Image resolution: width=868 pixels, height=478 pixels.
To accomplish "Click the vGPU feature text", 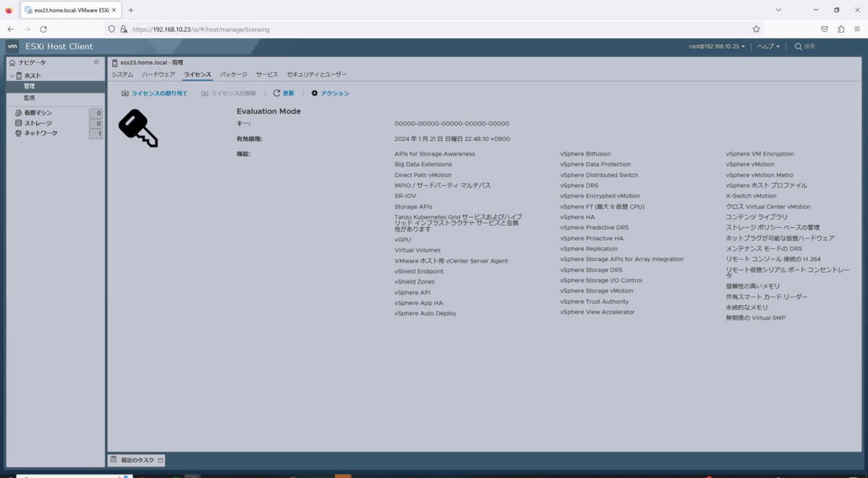I will click(x=402, y=239).
